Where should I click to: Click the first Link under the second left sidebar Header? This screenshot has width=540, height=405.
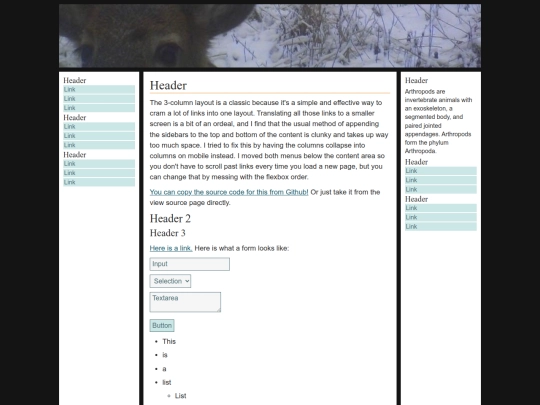[99, 127]
